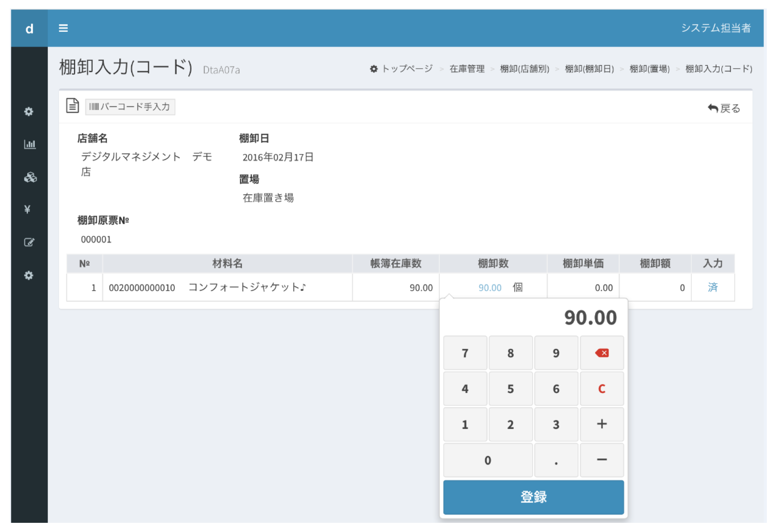
Task: Tap the red C clear key
Action: [602, 388]
